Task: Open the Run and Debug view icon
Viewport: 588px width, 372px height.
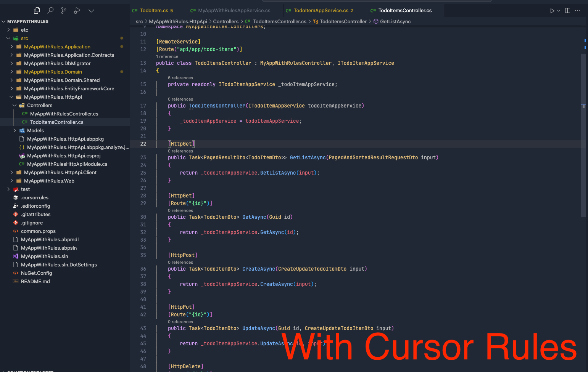Action: [x=77, y=11]
